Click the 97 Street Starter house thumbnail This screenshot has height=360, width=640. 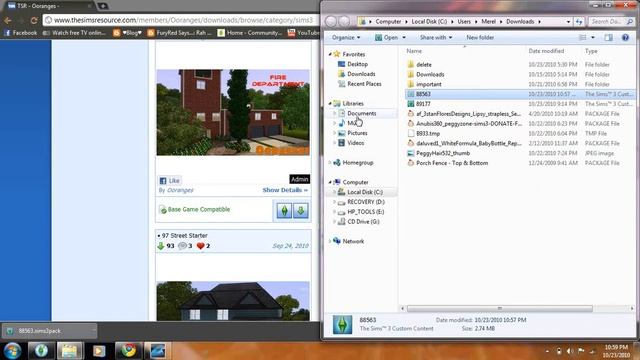click(233, 301)
